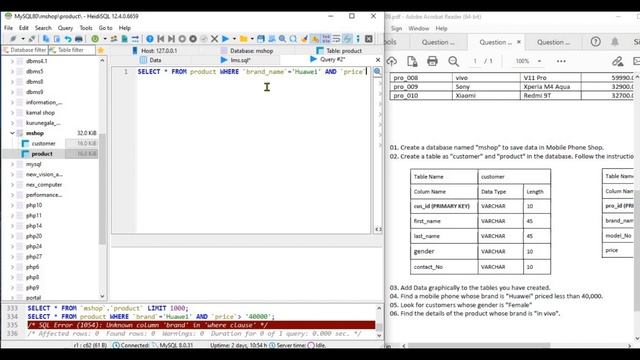Select the customer table in mshop tree

click(x=43, y=143)
